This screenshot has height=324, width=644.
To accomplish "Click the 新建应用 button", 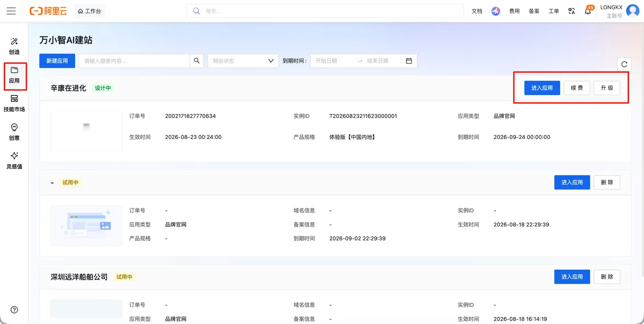I will [57, 61].
